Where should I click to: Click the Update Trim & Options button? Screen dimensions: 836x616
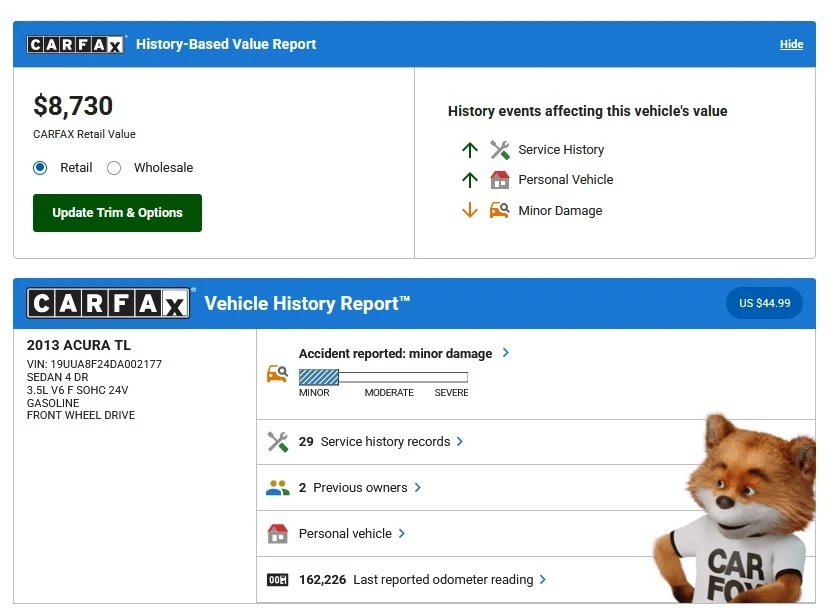click(x=117, y=213)
